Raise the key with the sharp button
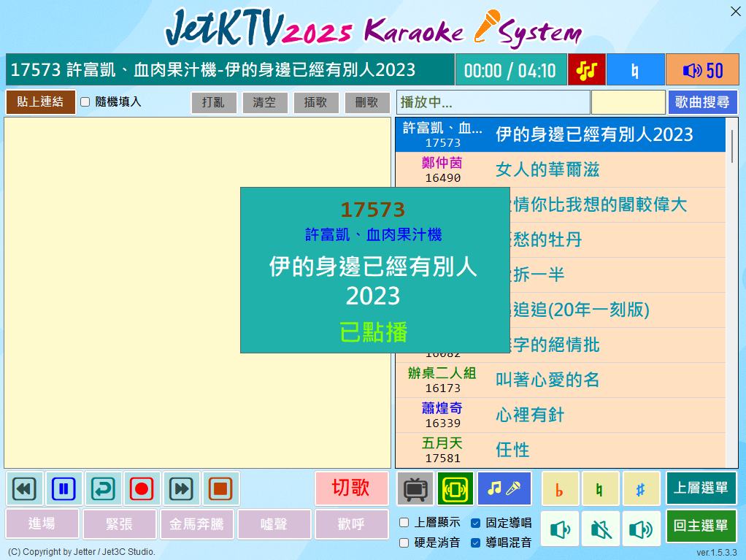This screenshot has width=746, height=560. 641,488
